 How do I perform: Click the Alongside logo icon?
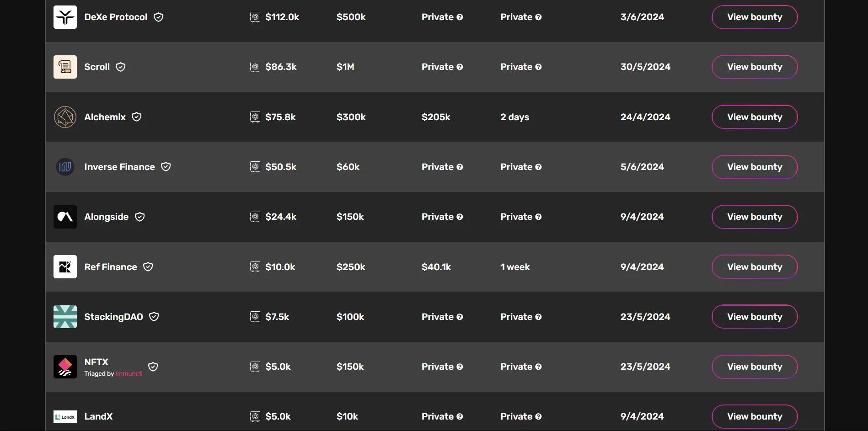(x=65, y=217)
